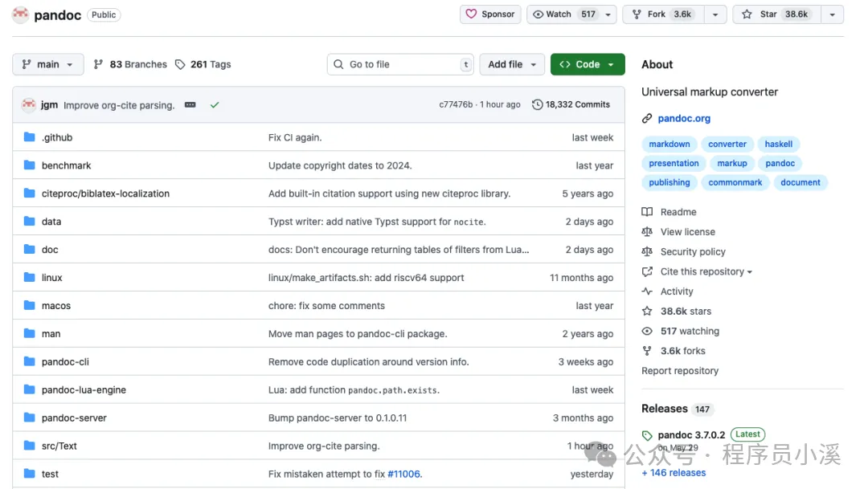Screen dimensions: 868x489
Task: Click the fork icon on Fork button
Action: click(637, 14)
